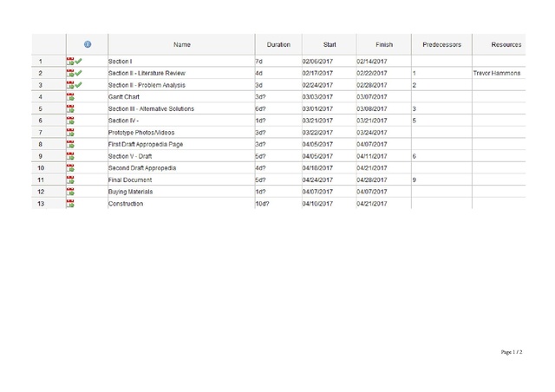Click the calendar icon for Section V - Draft
The image size is (555, 392).
pyautogui.click(x=70, y=156)
